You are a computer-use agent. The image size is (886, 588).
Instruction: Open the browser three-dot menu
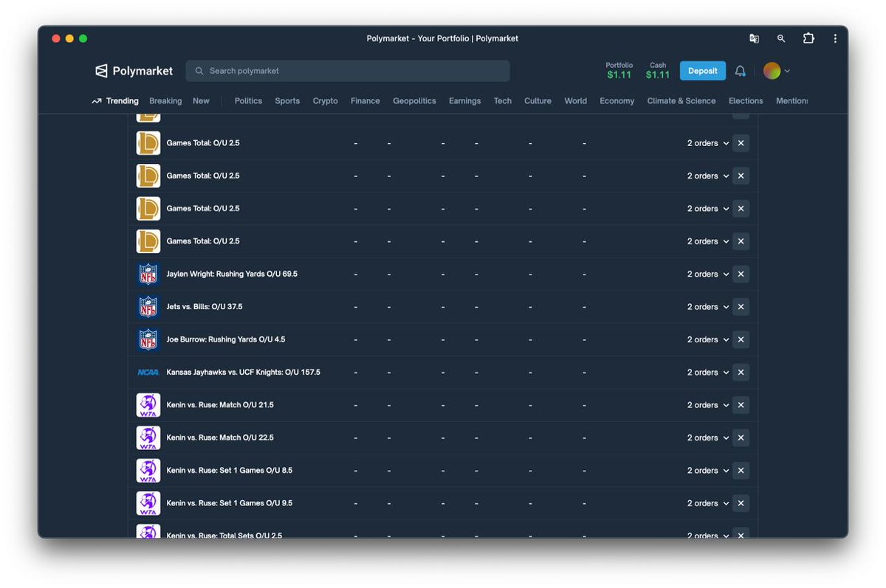(x=835, y=38)
